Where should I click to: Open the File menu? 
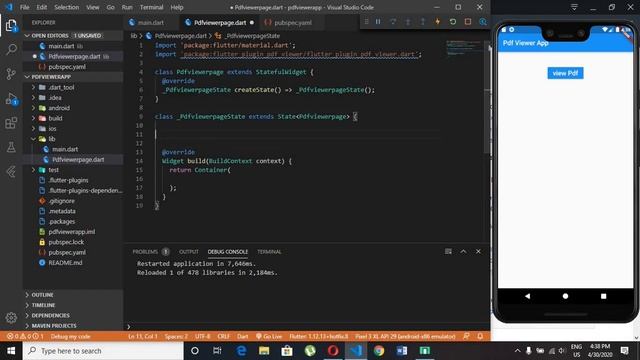tap(24, 7)
